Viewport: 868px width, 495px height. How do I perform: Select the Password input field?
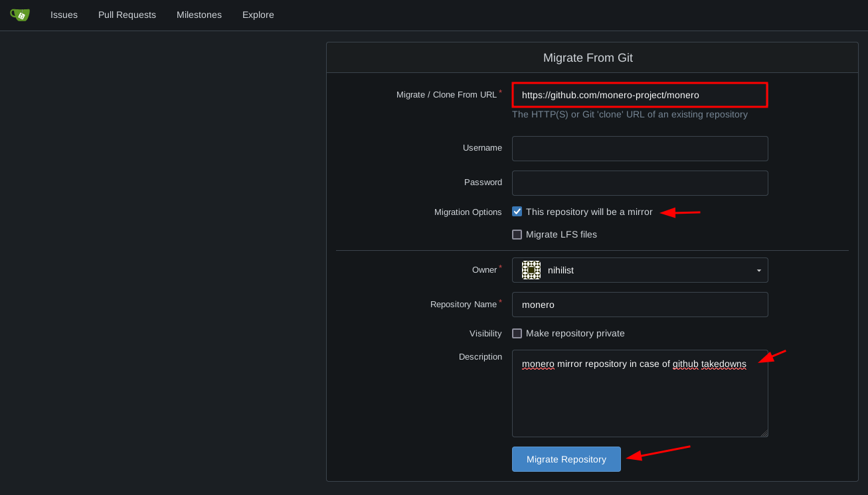pyautogui.click(x=640, y=183)
